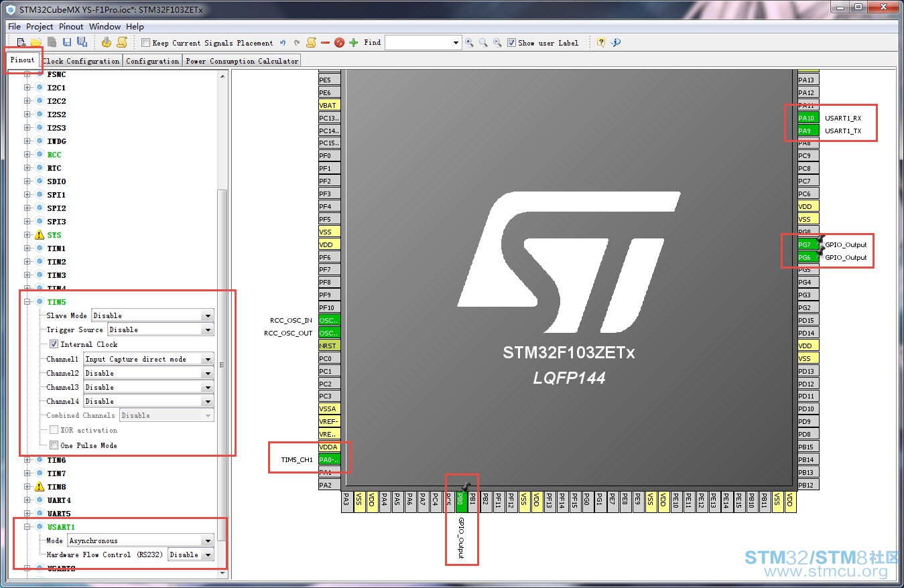Click the yellow question-mark help icon

(601, 43)
